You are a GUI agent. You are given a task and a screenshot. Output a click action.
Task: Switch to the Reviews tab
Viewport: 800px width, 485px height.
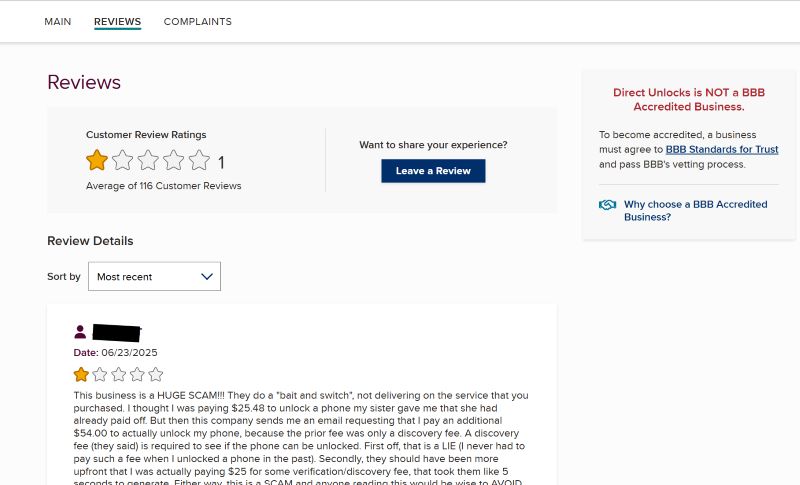point(117,22)
